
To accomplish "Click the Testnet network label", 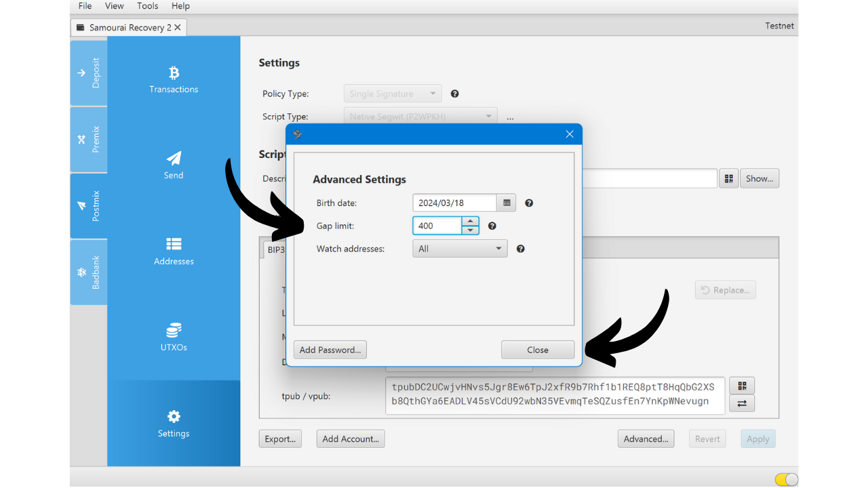I will click(x=779, y=26).
